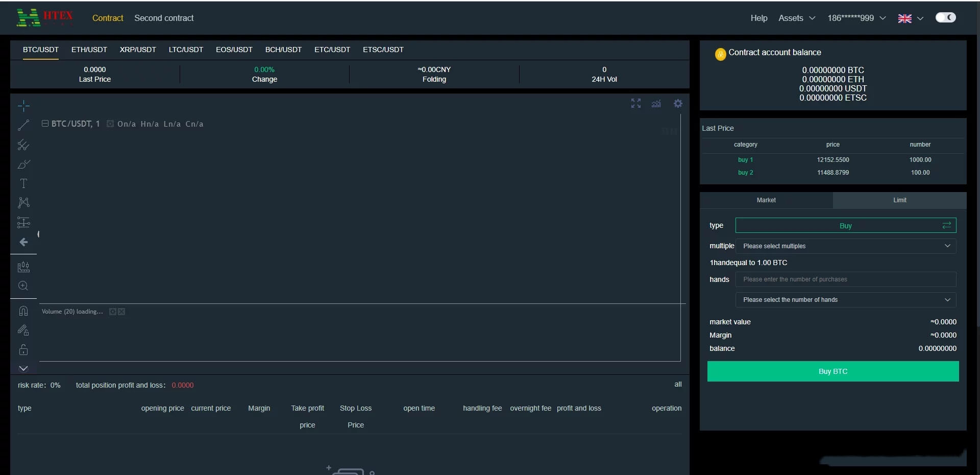
Task: Swap the Buy order type toggle
Action: [946, 225]
